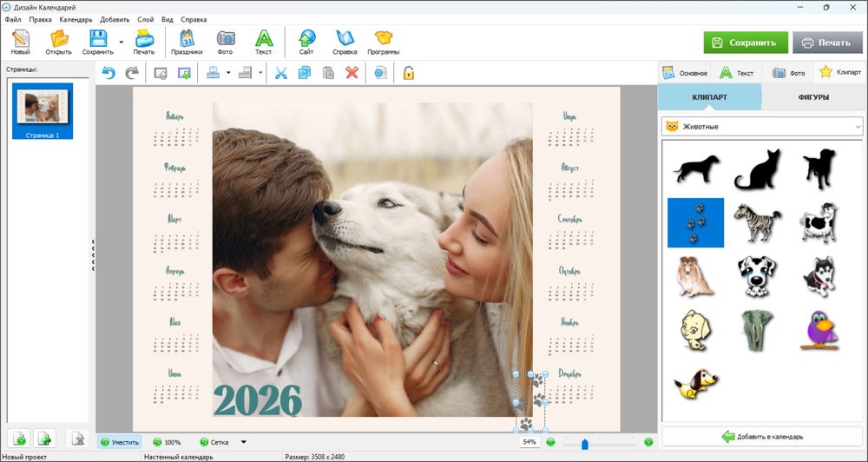Click the scissors cut icon
This screenshot has width=868, height=462.
280,74
